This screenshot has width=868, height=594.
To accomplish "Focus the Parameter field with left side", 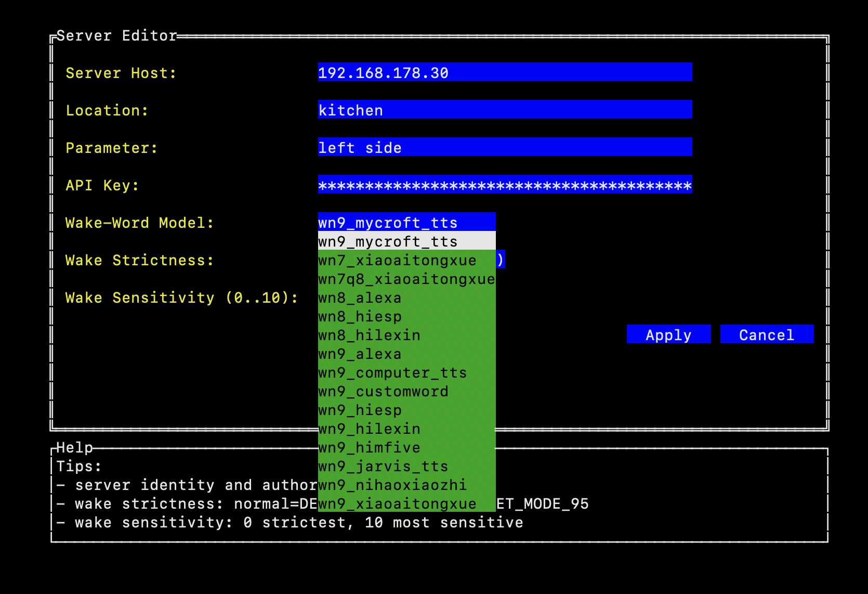I will point(504,147).
